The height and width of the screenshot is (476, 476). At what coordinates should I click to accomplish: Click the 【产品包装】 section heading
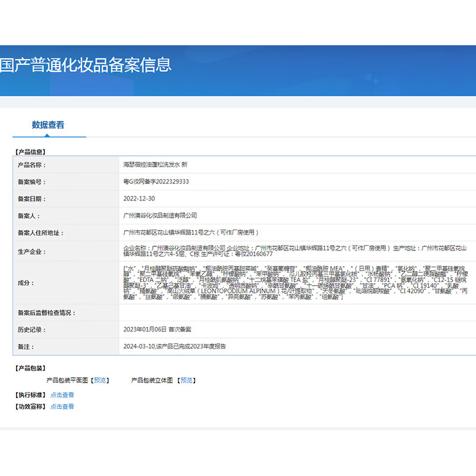(x=30, y=368)
